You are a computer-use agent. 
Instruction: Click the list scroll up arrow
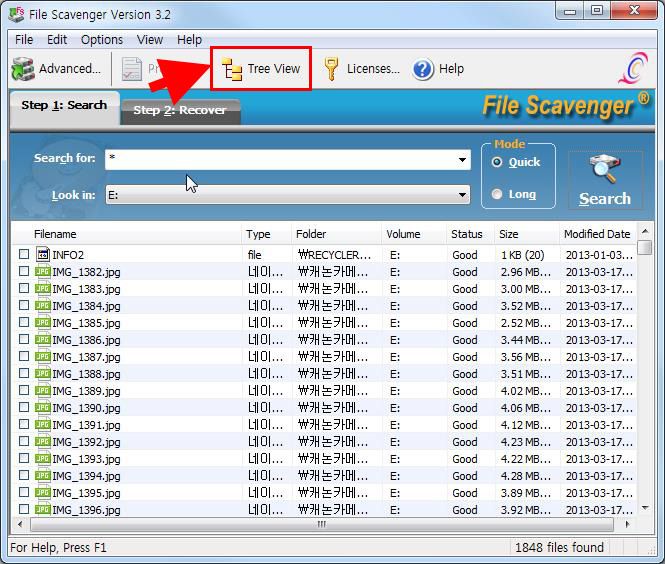pyautogui.click(x=645, y=231)
